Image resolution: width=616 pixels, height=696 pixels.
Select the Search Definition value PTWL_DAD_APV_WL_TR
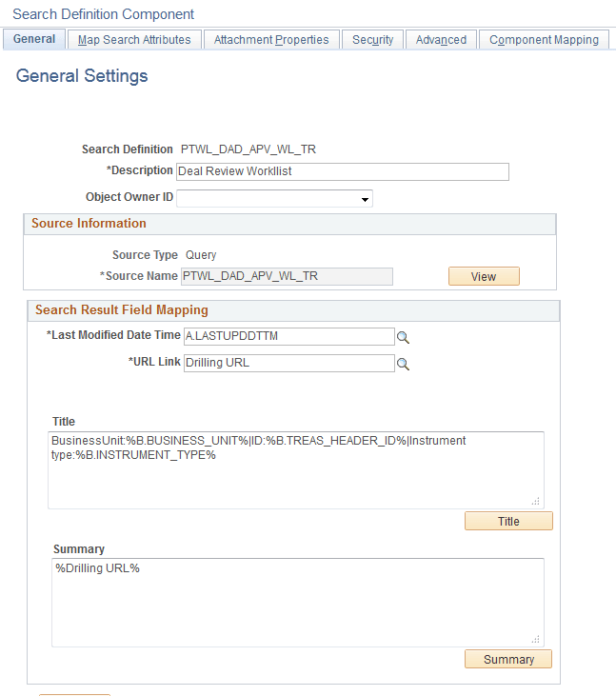[248, 149]
